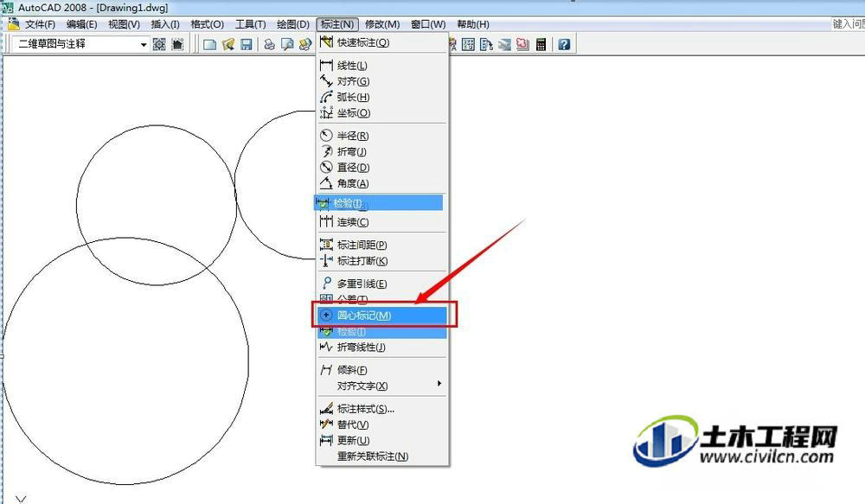Viewport: 865px width, 504px height.
Task: Create a new drawing with the toolbar icon
Action: (209, 44)
